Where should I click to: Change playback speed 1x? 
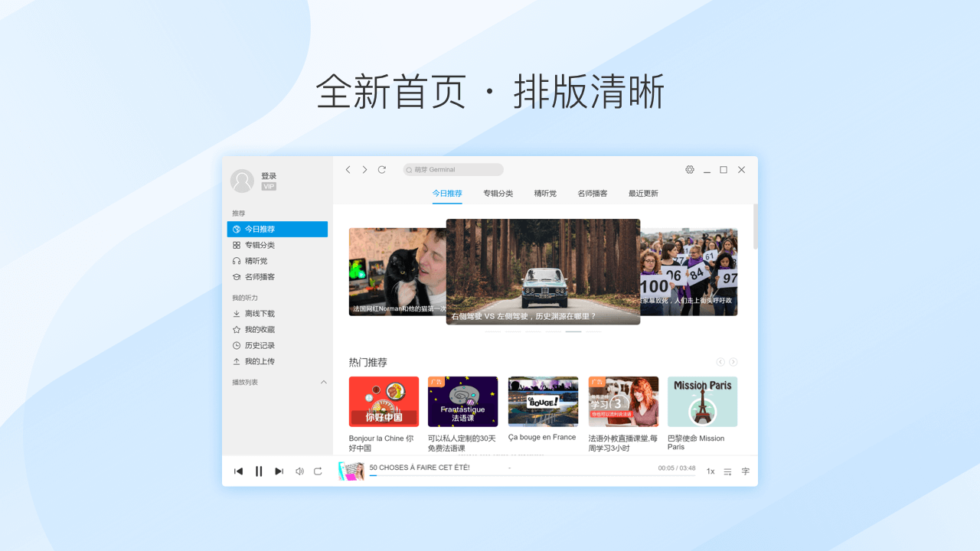coord(710,471)
